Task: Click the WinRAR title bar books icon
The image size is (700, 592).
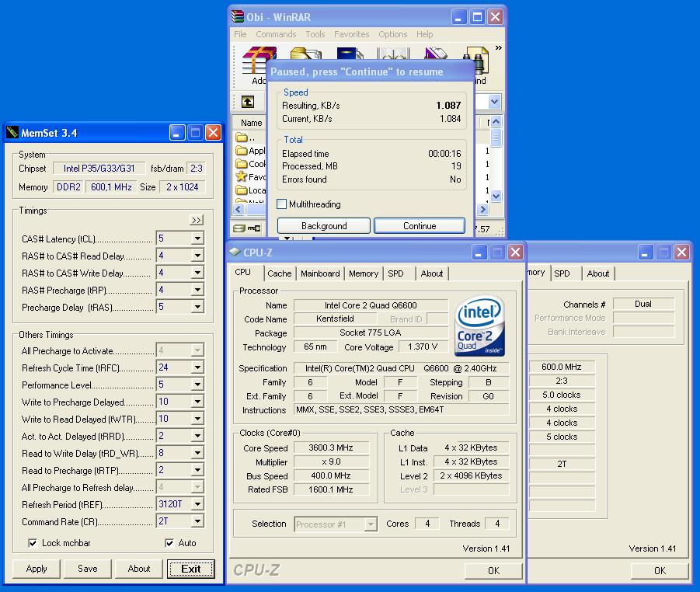Action: pos(238,16)
